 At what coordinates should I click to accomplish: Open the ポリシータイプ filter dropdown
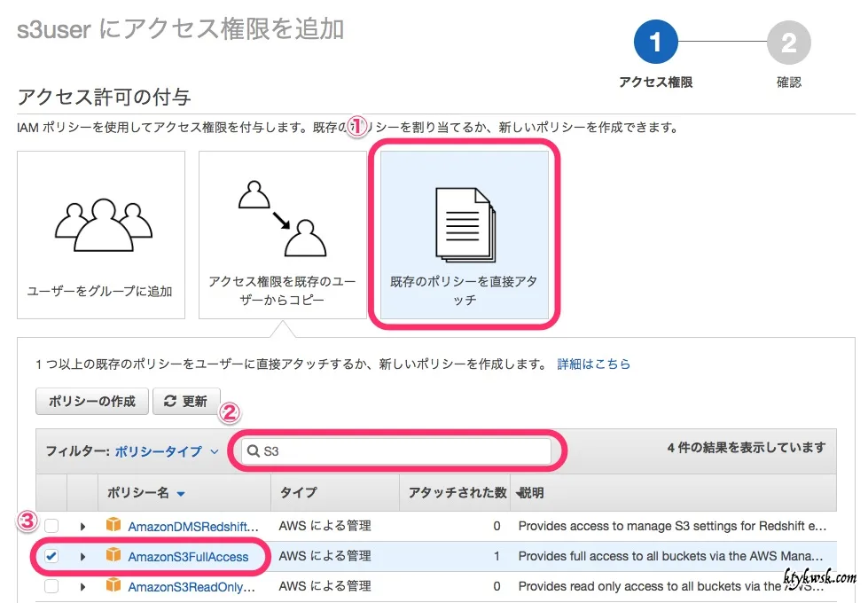(x=167, y=451)
